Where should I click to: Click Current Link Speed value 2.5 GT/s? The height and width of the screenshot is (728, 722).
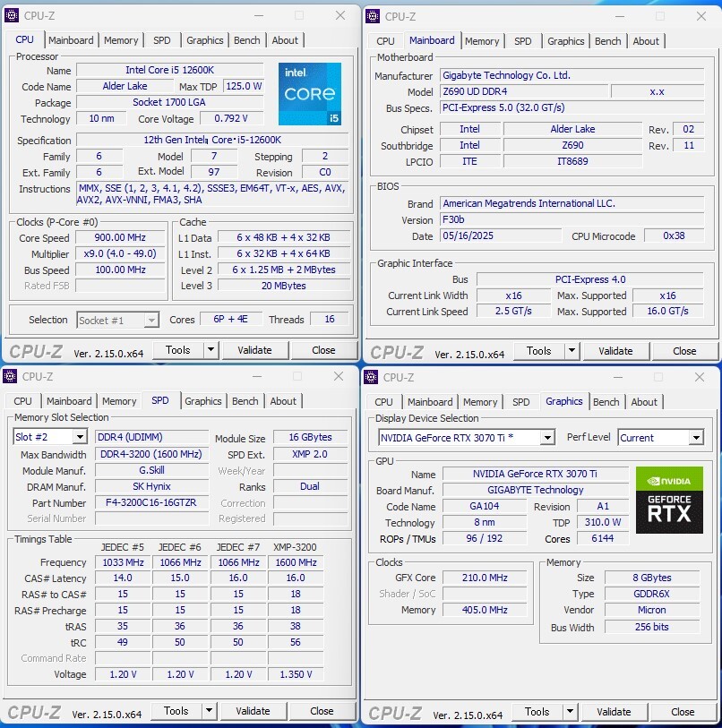[513, 311]
